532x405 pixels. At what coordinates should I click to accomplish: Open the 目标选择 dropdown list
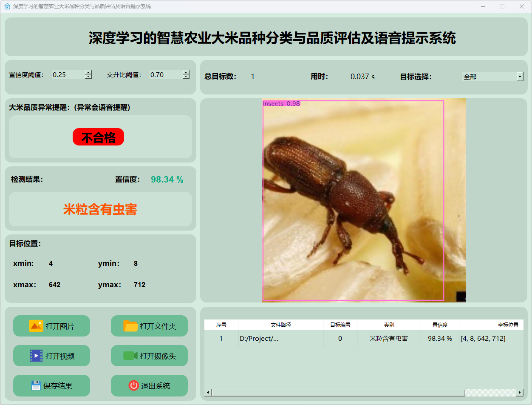[520, 77]
